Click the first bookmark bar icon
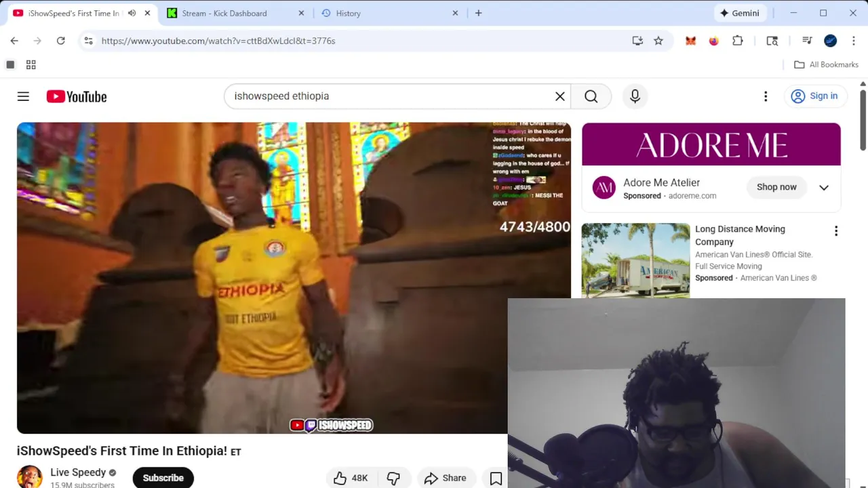 (x=10, y=64)
